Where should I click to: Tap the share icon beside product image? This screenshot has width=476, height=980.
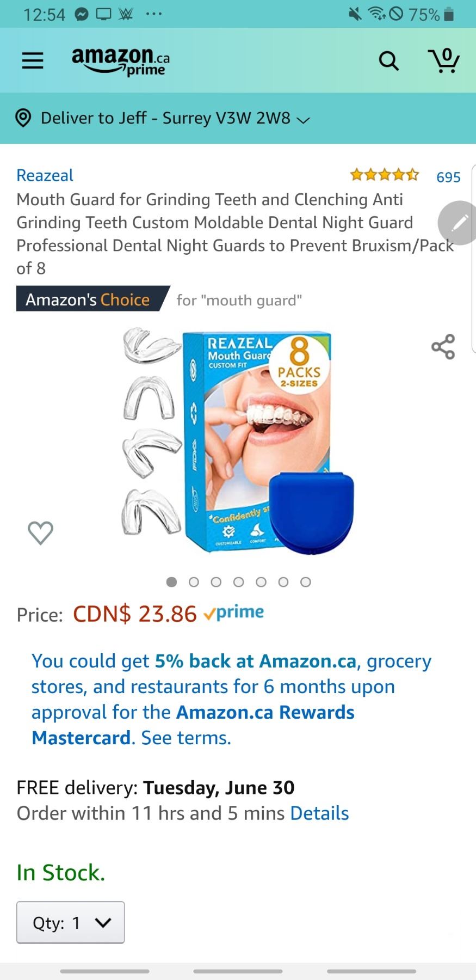[443, 347]
